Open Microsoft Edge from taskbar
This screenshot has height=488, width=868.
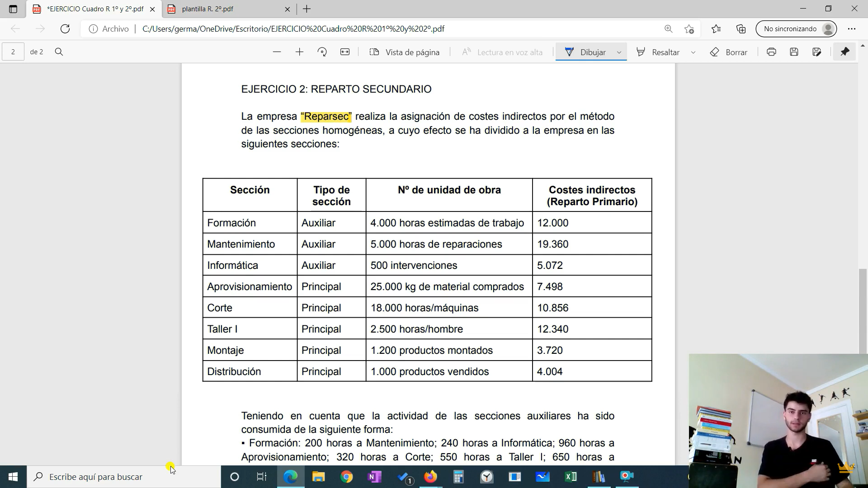(x=290, y=477)
